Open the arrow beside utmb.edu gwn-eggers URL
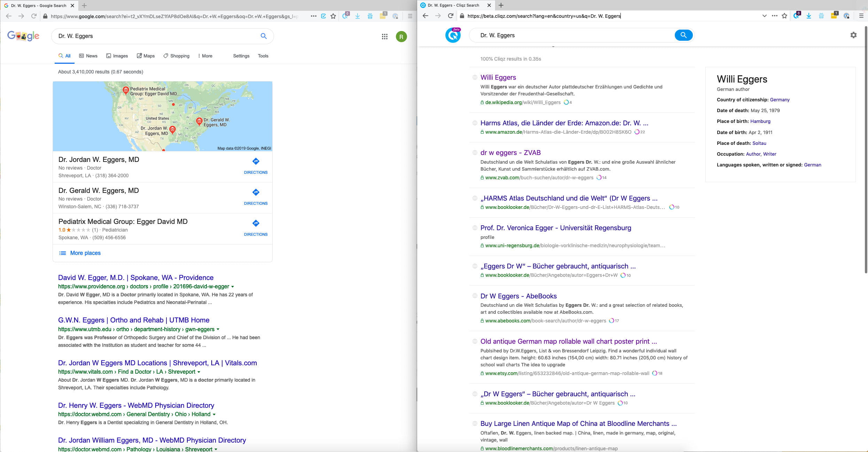 (218, 329)
